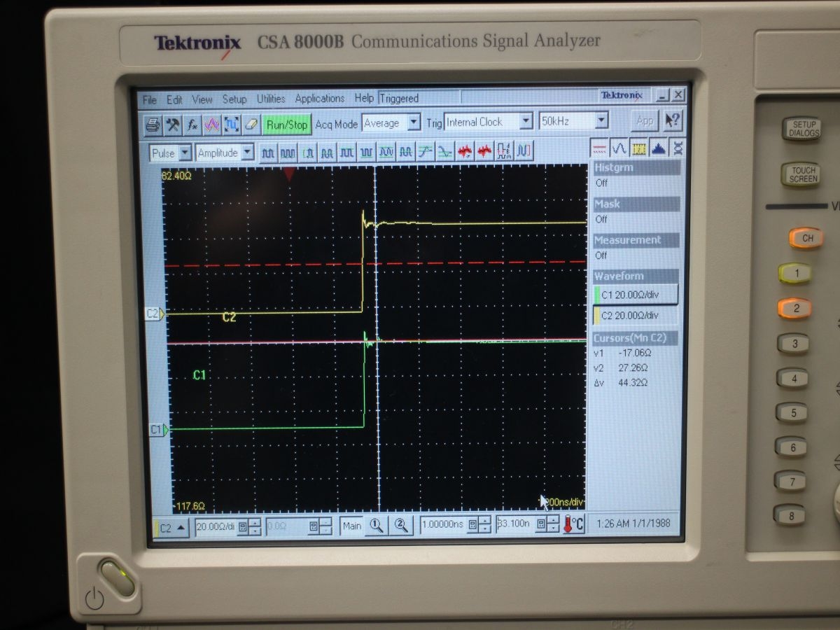Click the Cursors(Mn C2) readout header

point(636,338)
